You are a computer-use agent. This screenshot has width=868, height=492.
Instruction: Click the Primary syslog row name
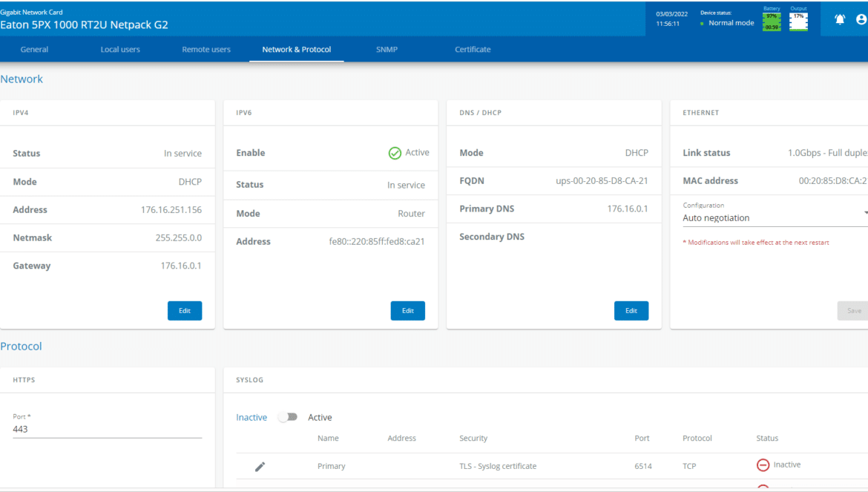(331, 466)
